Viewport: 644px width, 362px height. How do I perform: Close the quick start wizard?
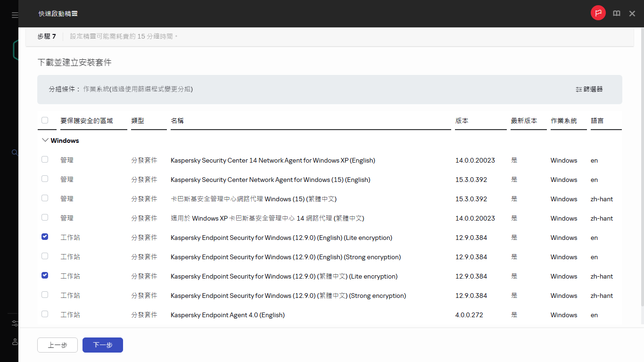(x=632, y=14)
